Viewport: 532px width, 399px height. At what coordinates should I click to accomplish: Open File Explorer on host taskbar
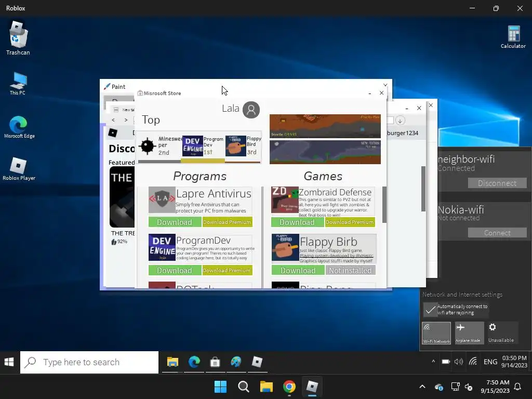click(267, 387)
